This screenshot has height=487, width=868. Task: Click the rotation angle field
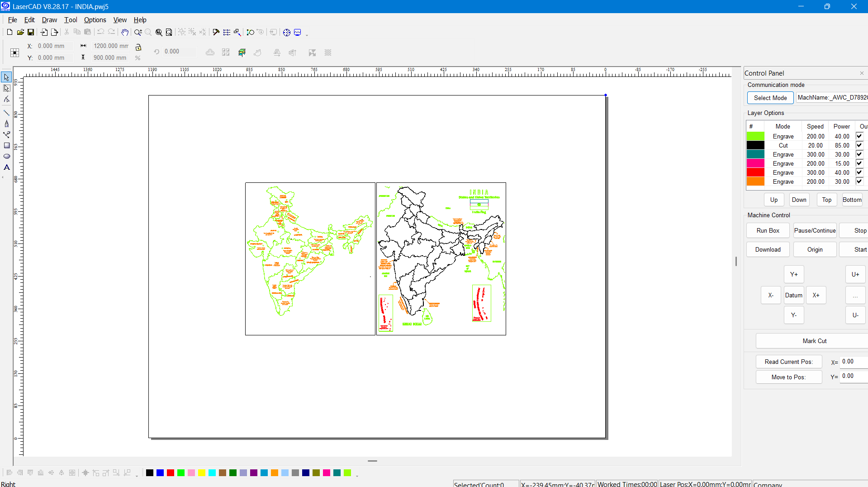(180, 52)
